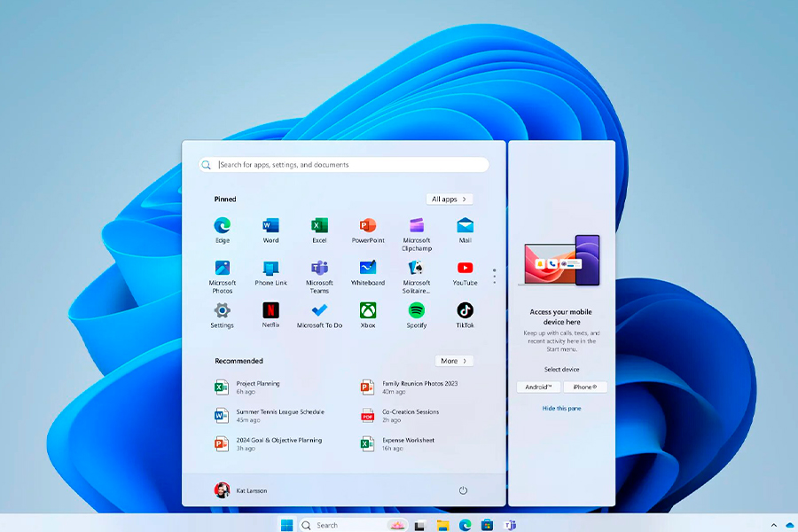
Task: Launch the Xbox app
Action: pyautogui.click(x=368, y=315)
